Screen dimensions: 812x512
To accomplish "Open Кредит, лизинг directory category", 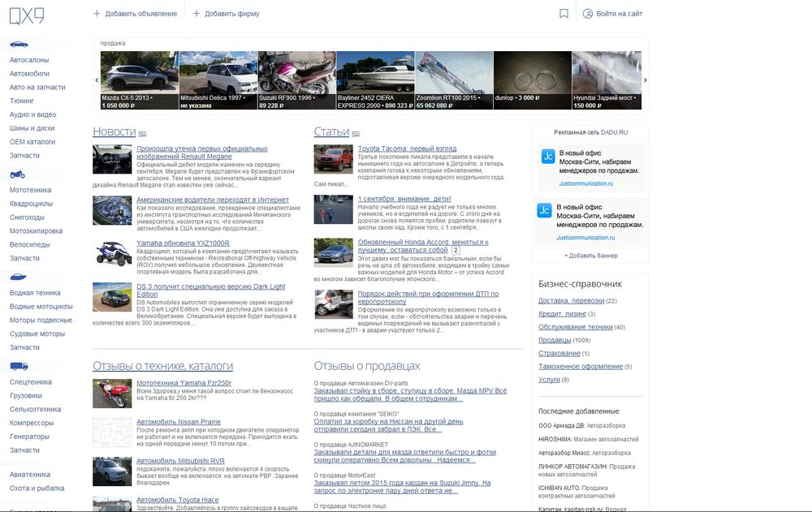I will 563,314.
